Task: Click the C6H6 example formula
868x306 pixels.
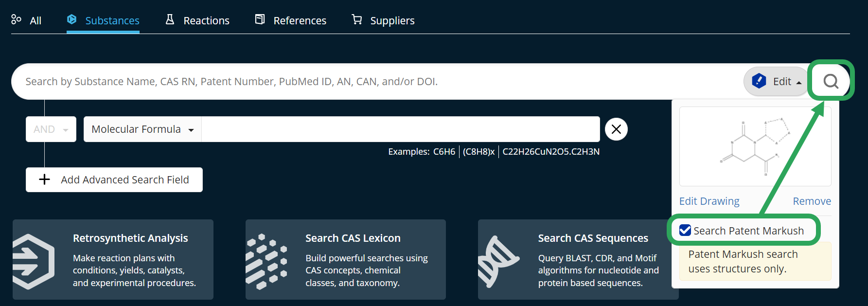Action: 444,151
